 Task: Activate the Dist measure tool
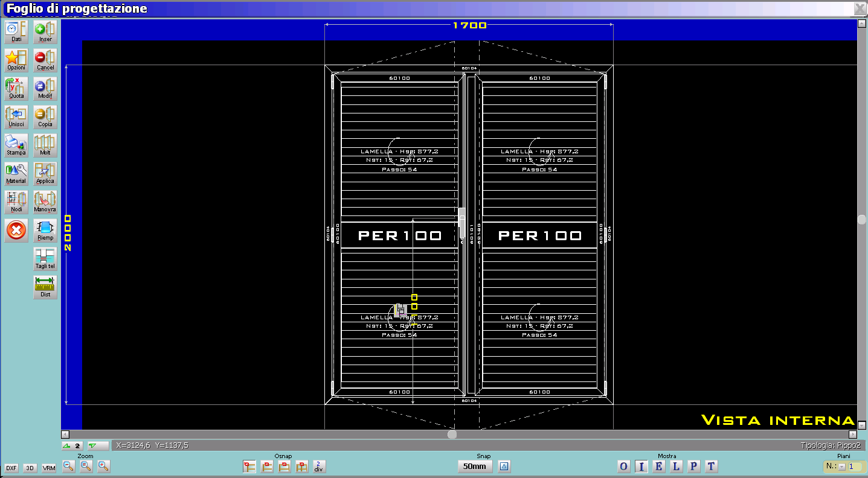pos(45,287)
